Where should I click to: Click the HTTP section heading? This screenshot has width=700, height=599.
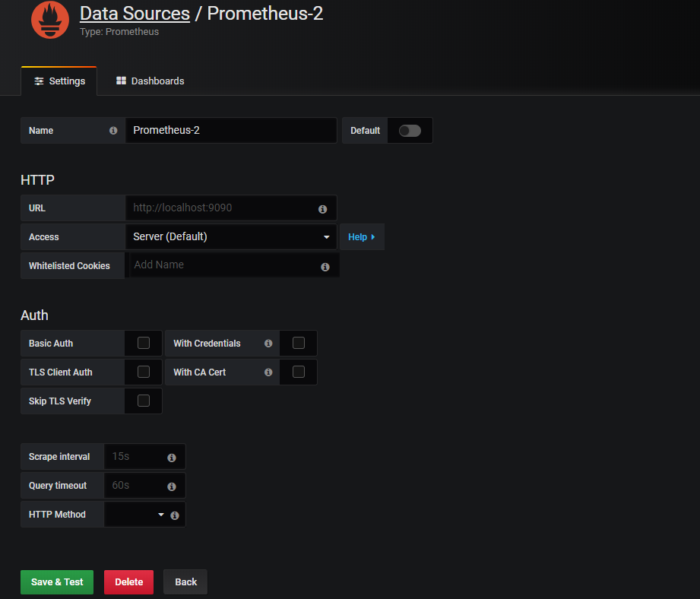(x=37, y=180)
